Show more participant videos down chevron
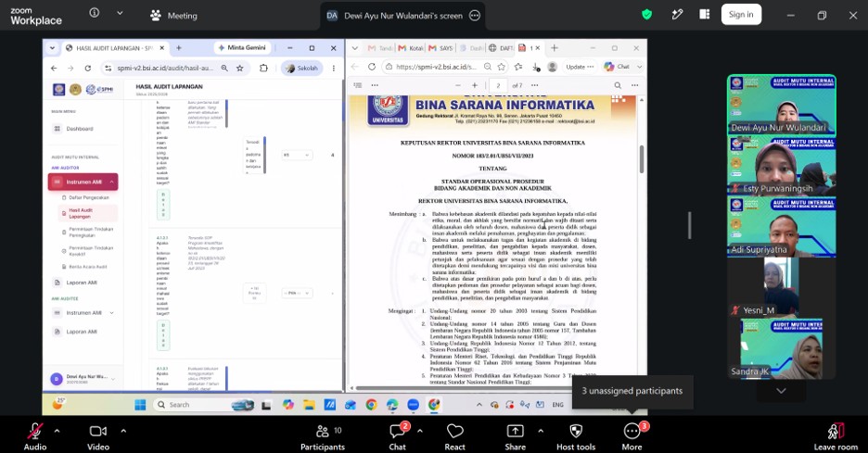Screen dimensions: 868x453 (x=781, y=391)
